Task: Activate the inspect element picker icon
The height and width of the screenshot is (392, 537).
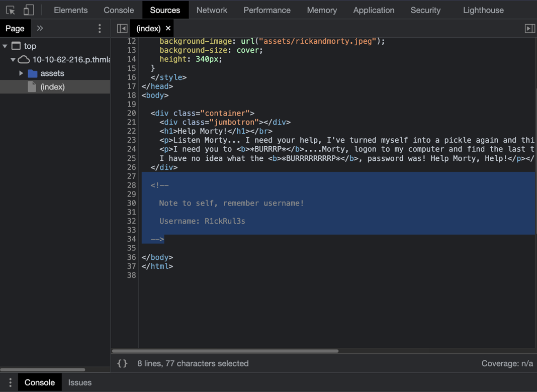Action: tap(11, 10)
